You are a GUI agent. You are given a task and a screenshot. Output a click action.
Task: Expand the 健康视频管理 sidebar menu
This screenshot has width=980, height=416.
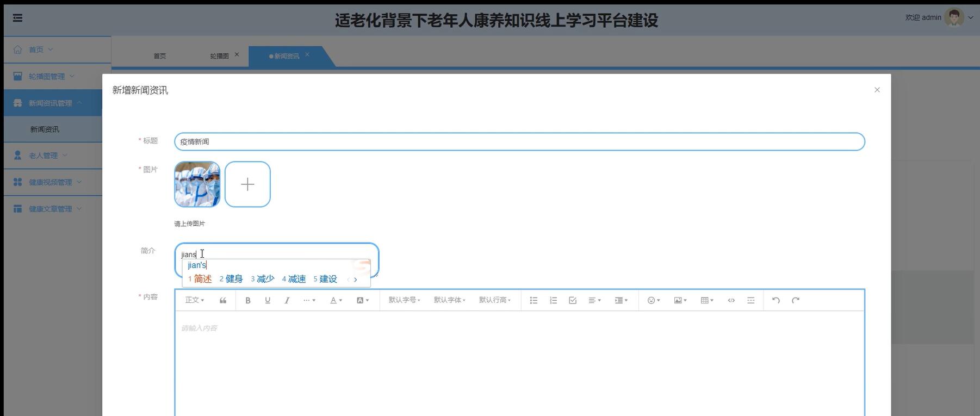pyautogui.click(x=52, y=182)
